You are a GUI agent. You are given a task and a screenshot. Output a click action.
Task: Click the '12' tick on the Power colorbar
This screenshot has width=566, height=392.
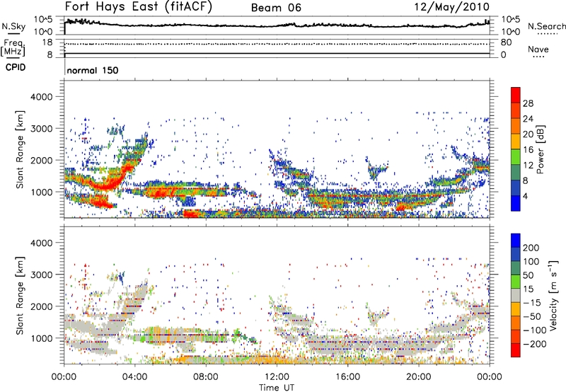[528, 166]
